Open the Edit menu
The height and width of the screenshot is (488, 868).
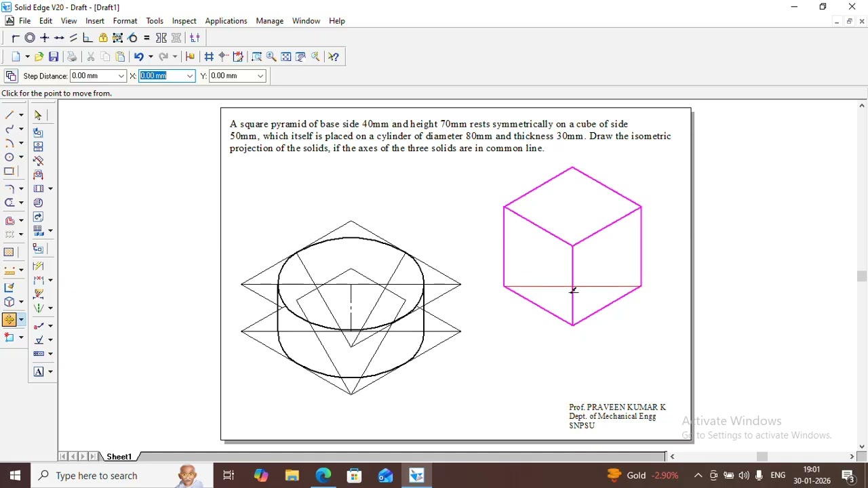45,21
